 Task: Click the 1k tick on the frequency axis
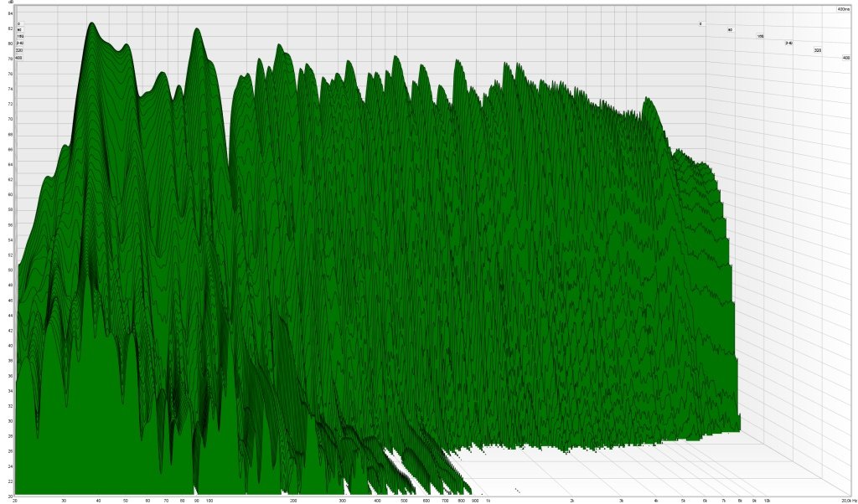(x=487, y=500)
